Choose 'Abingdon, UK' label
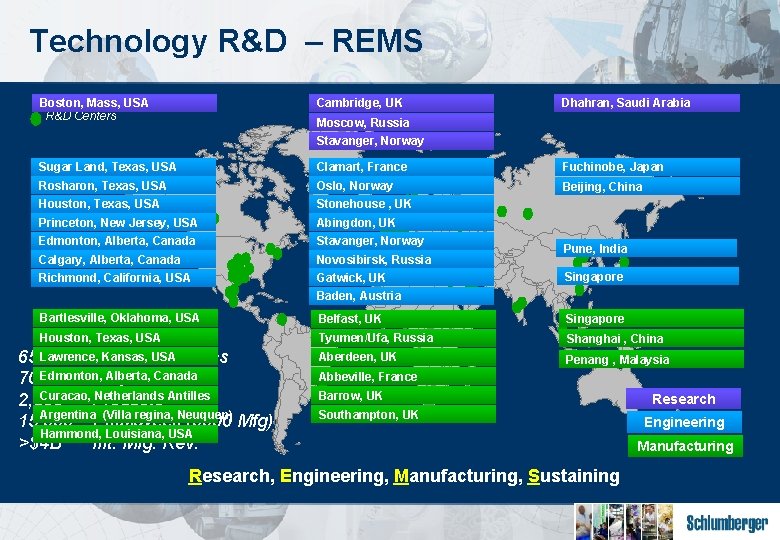The width and height of the screenshot is (780, 540). 401,222
